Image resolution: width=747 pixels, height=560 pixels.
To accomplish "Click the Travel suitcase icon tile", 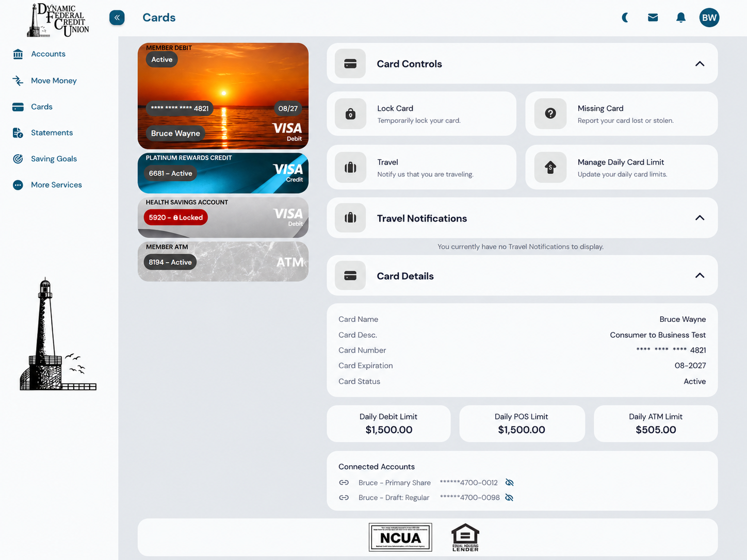I will (350, 167).
